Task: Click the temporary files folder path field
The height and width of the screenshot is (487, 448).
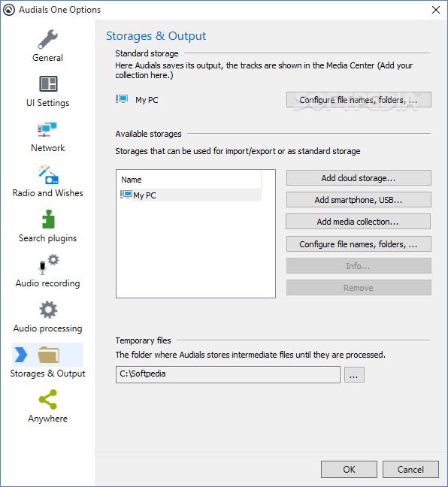Action: [228, 374]
